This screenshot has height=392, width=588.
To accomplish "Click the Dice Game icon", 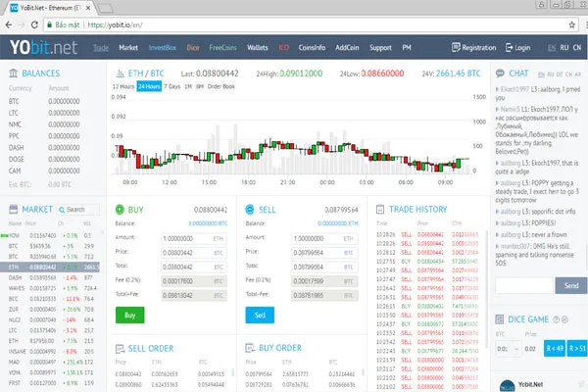I will (500, 319).
